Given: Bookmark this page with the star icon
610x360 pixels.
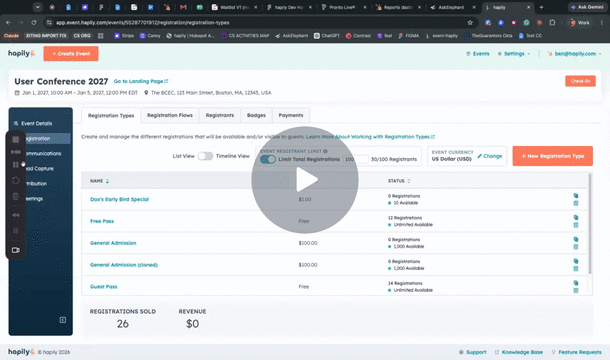Looking at the screenshot, I should click(470, 23).
